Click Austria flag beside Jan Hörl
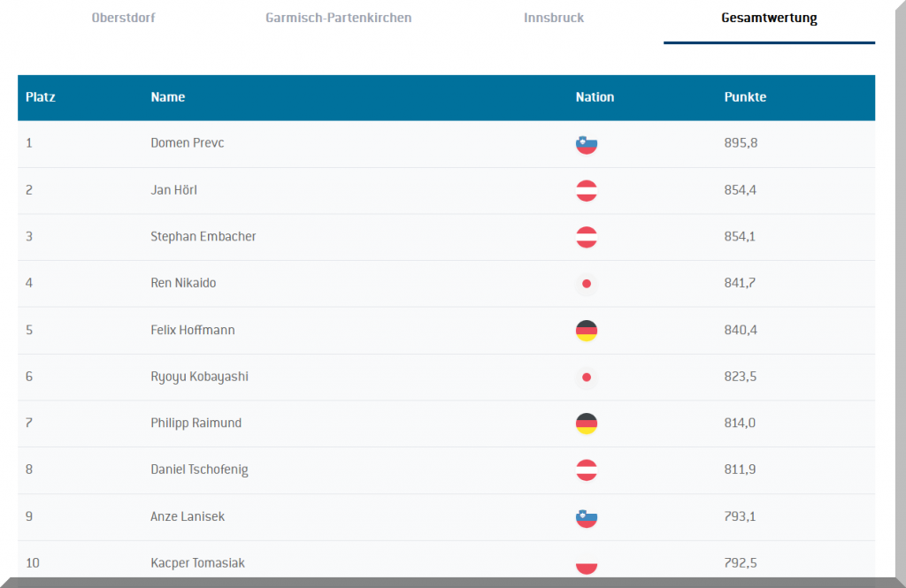The image size is (906, 588). (586, 190)
